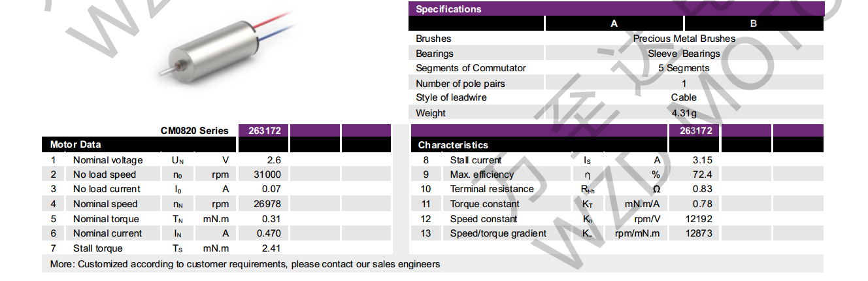The width and height of the screenshot is (868, 281).
Task: Click the Motor Data section header
Action: pos(76,144)
